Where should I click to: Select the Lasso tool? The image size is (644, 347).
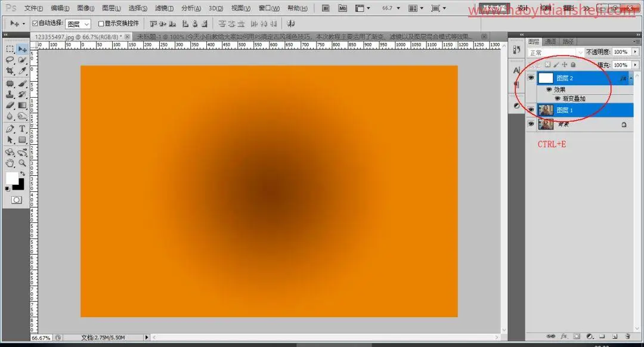[10, 60]
